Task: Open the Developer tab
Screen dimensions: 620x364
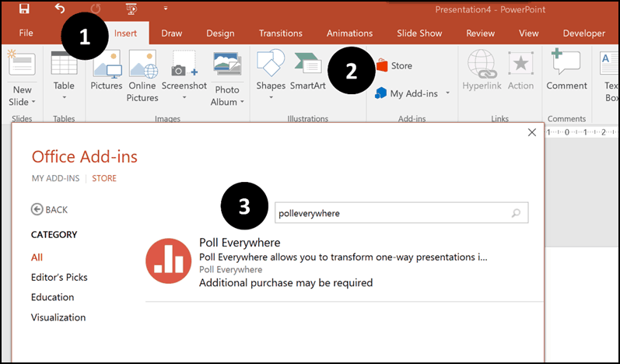Action: (x=584, y=33)
